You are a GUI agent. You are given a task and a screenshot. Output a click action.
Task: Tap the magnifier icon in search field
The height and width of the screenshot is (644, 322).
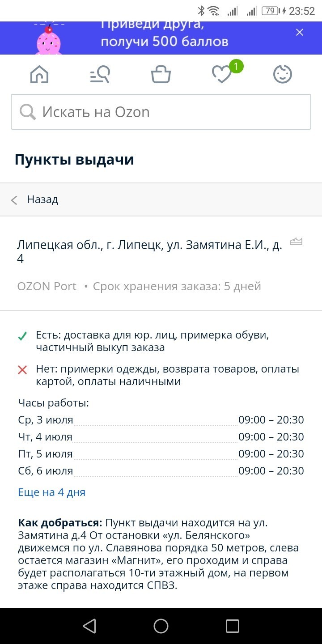pyautogui.click(x=28, y=112)
